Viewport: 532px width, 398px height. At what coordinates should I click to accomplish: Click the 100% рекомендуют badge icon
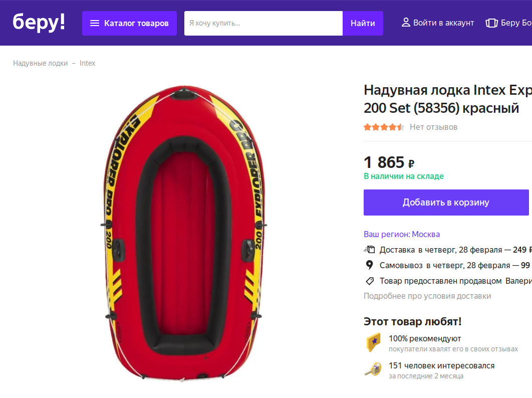373,342
